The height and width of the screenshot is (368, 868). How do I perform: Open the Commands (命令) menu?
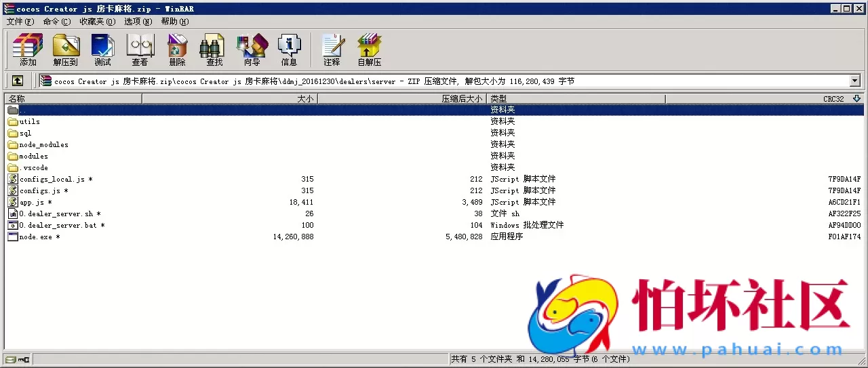pos(56,22)
